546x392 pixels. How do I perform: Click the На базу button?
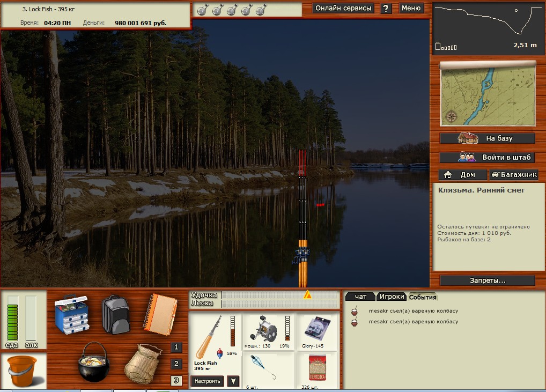click(488, 138)
